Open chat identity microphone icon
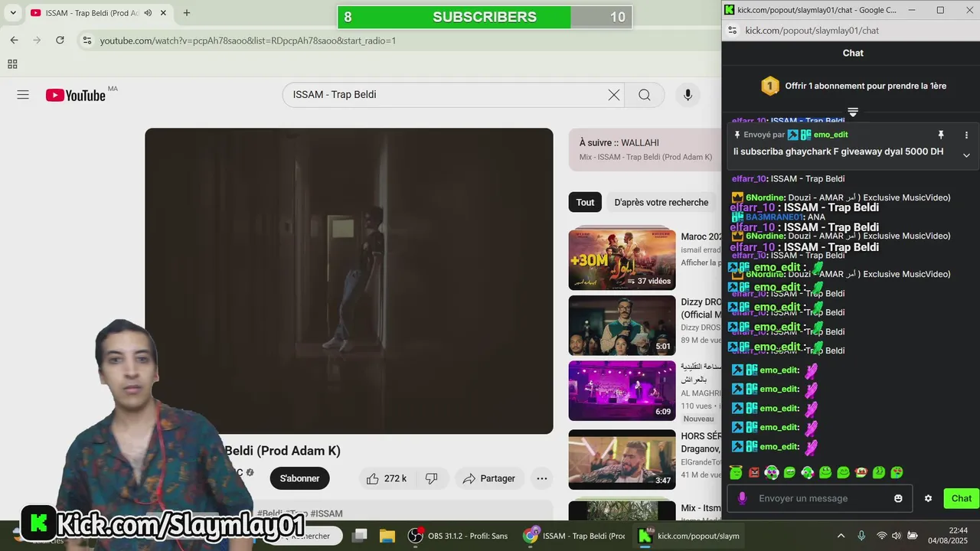The width and height of the screenshot is (980, 551). click(x=741, y=498)
